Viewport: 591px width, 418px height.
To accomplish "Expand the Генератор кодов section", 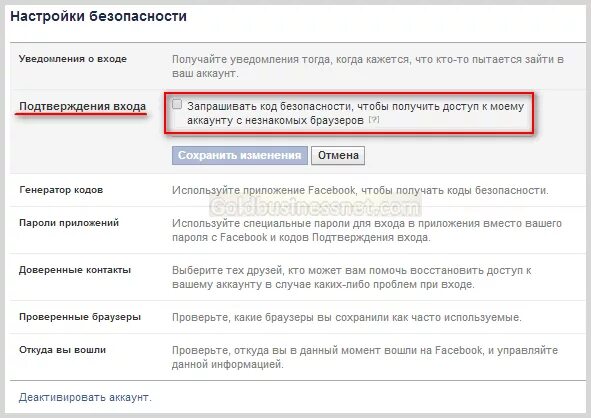I will pyautogui.click(x=61, y=190).
